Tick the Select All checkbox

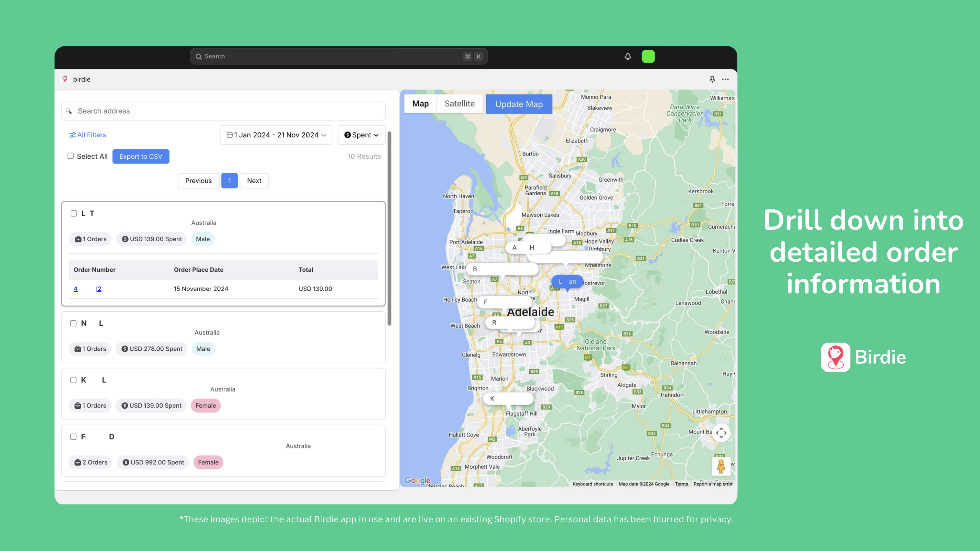[x=70, y=156]
